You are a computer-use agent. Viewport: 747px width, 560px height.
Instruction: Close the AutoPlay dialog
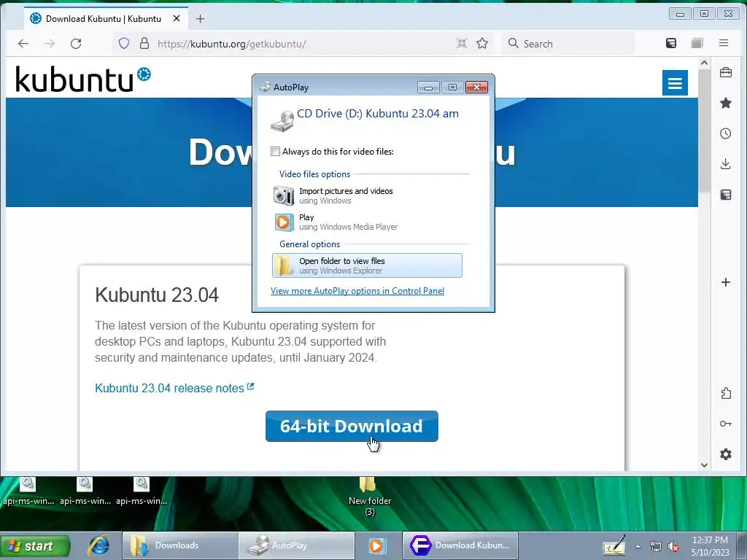click(x=476, y=87)
